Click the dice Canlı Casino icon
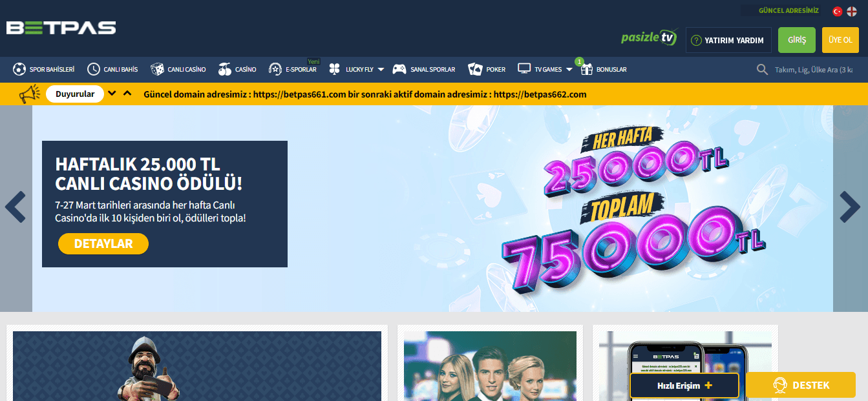The width and height of the screenshot is (868, 401). (x=157, y=69)
